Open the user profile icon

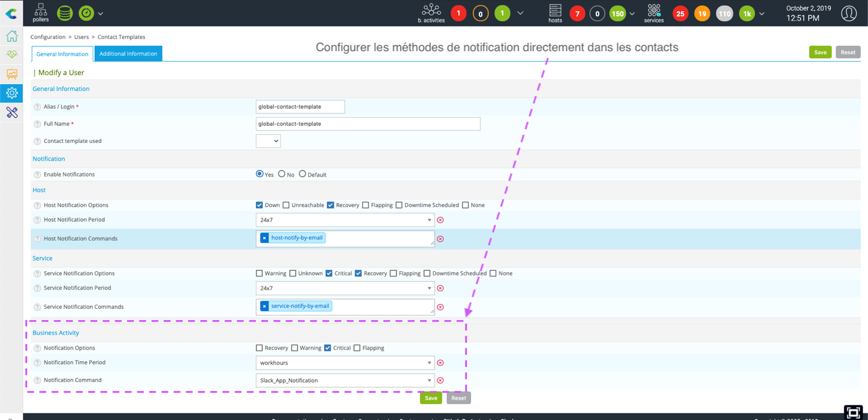click(x=849, y=13)
